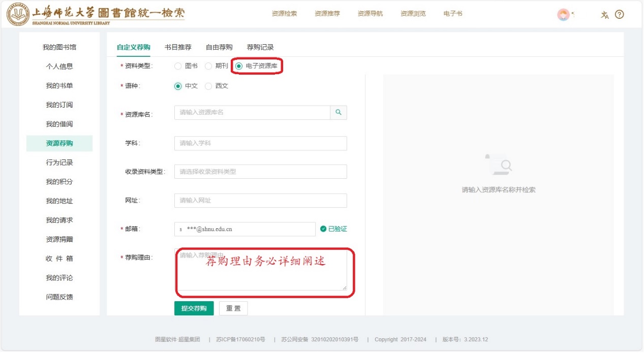Image resolution: width=644 pixels, height=353 pixels.
Task: Switch to the 荐购记录 tab
Action: (260, 47)
